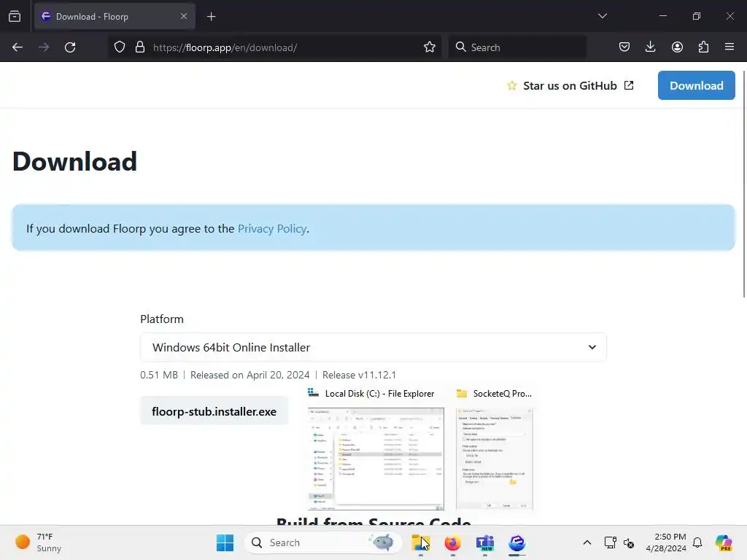Open the account profile icon
Screen dimensions: 747x560
pos(677,47)
